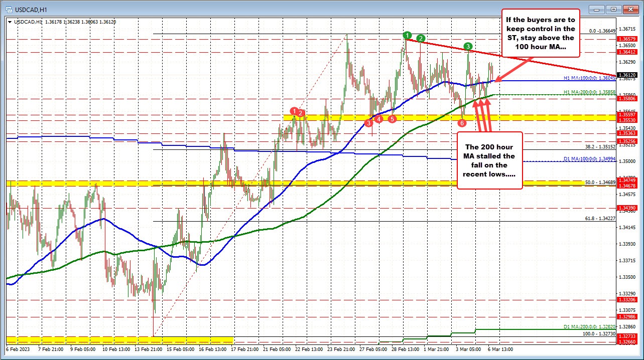Collapse the one-click trading triangle beside USDCAD,H1

point(10,22)
